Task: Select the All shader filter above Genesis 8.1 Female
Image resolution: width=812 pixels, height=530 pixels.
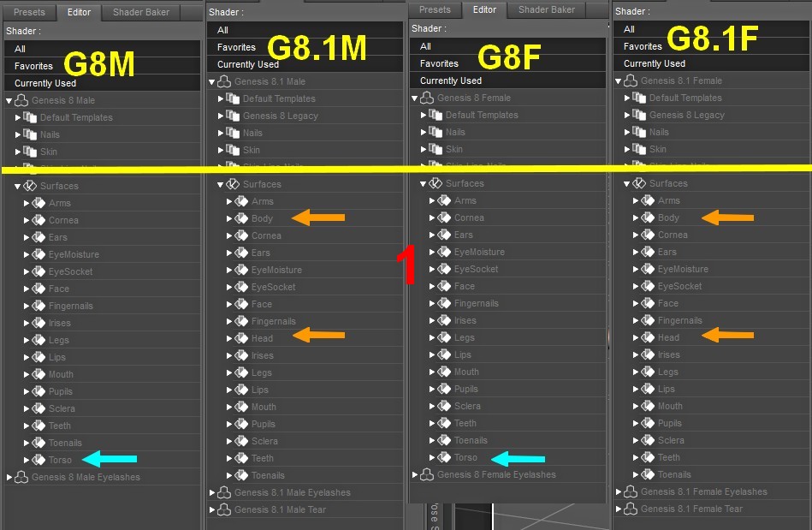Action: 712,29
